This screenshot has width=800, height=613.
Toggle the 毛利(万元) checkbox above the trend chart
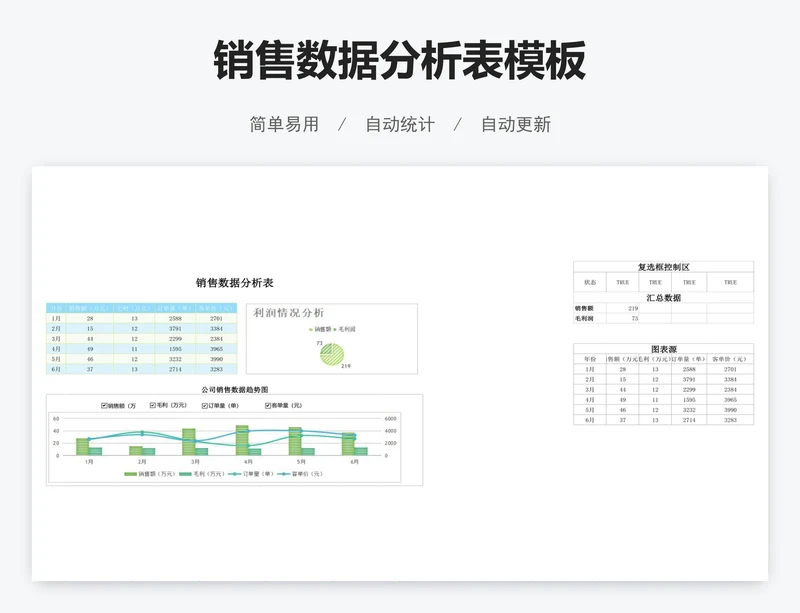(153, 405)
